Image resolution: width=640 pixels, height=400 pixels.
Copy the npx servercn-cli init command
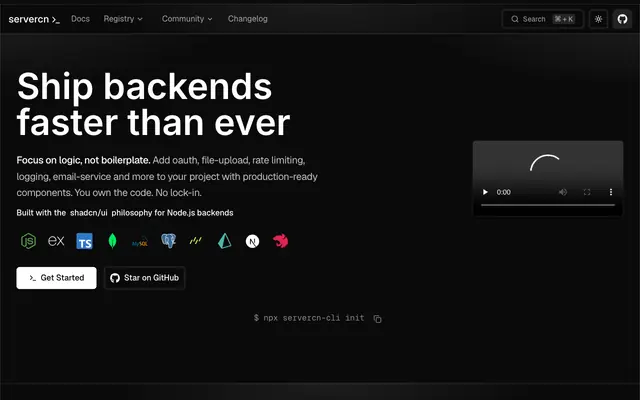(378, 319)
